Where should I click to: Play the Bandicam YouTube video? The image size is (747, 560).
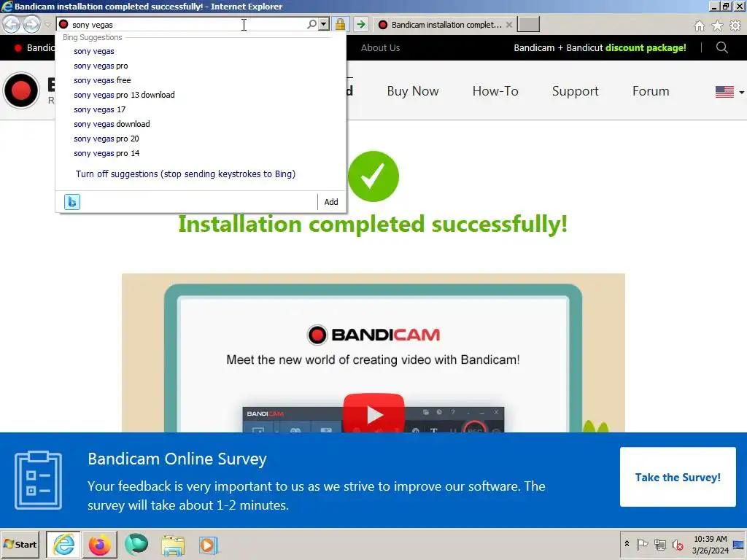click(x=373, y=413)
